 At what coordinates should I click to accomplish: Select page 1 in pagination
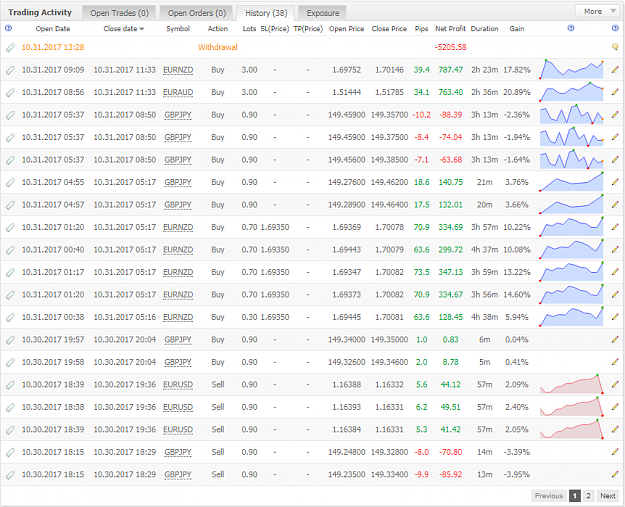574,496
